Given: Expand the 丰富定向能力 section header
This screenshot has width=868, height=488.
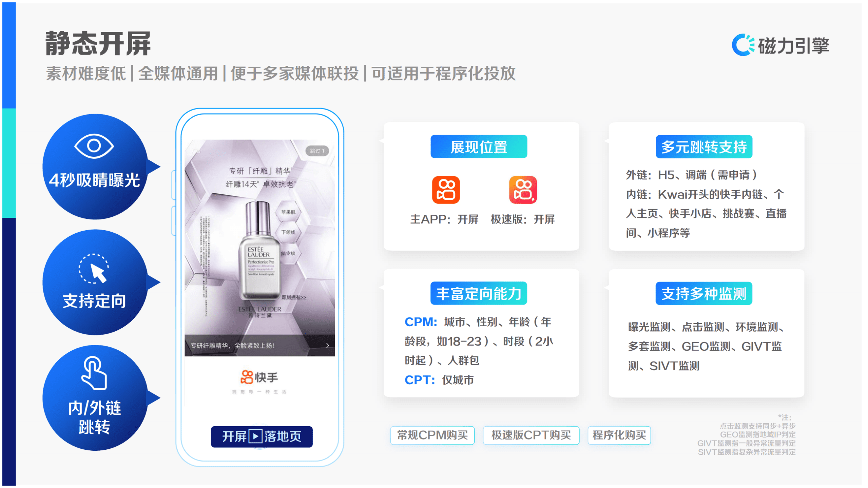Looking at the screenshot, I should coord(478,293).
